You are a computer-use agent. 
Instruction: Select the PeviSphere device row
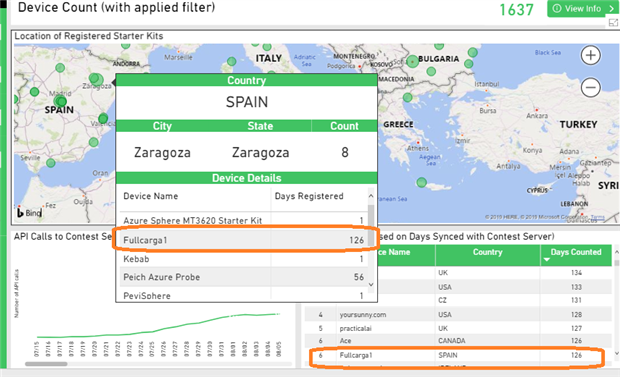[x=244, y=295]
